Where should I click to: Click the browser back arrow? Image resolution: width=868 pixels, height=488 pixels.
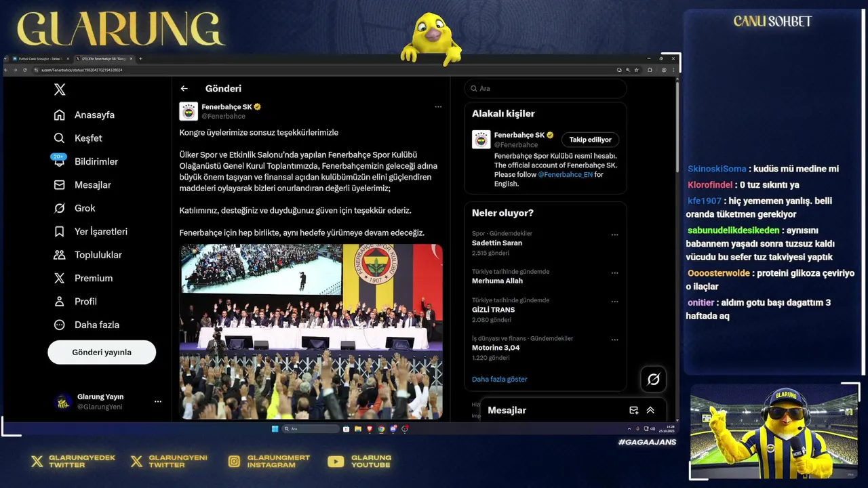(6, 70)
